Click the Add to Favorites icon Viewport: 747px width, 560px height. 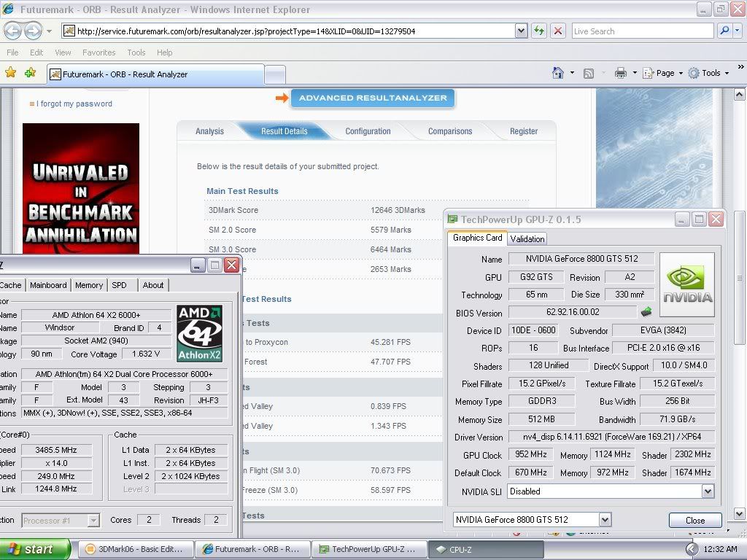pyautogui.click(x=30, y=73)
